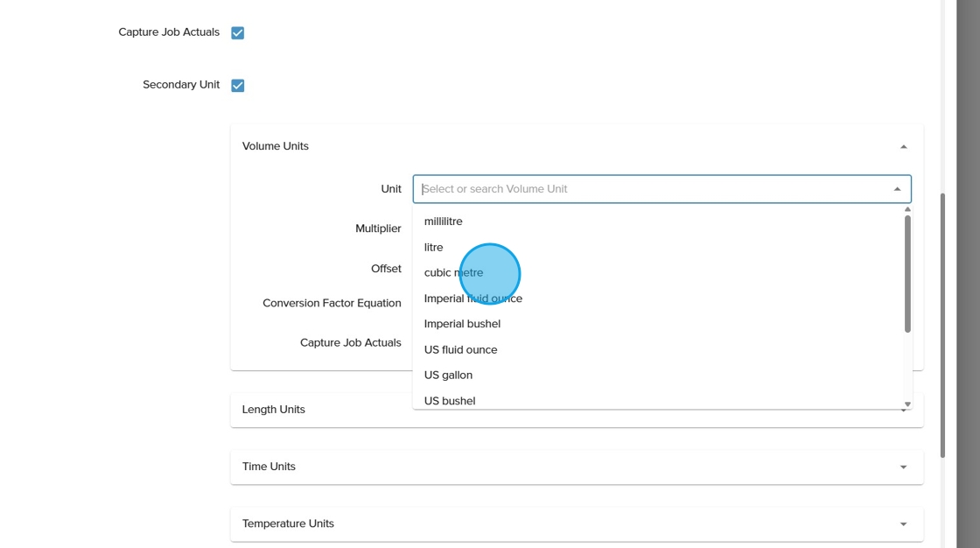Click the dropdown list scroll-down arrow

(x=907, y=404)
